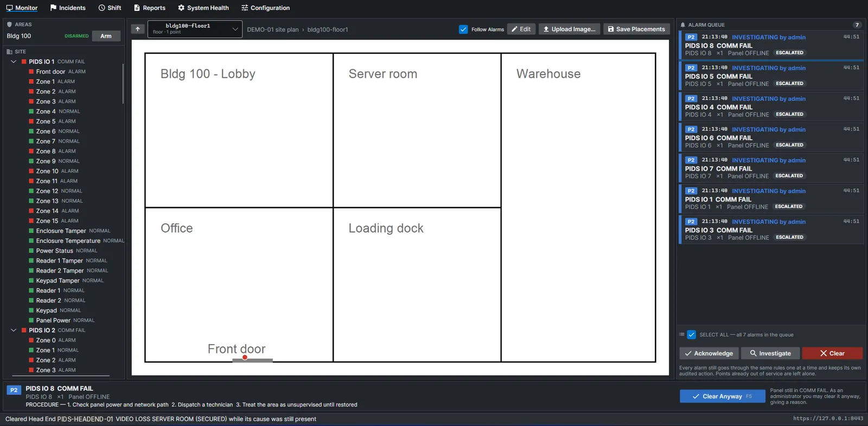
Task: Click the Investigate button
Action: click(770, 353)
